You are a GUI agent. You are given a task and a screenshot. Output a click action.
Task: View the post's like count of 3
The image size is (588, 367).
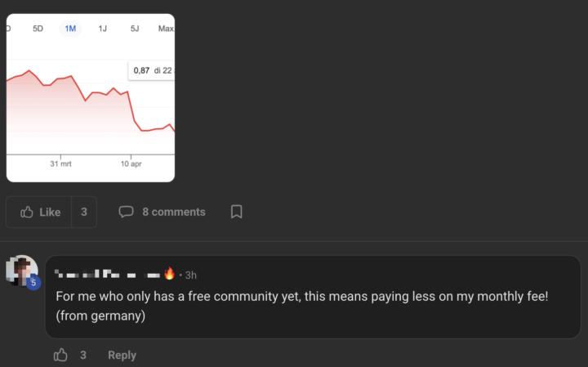84,212
